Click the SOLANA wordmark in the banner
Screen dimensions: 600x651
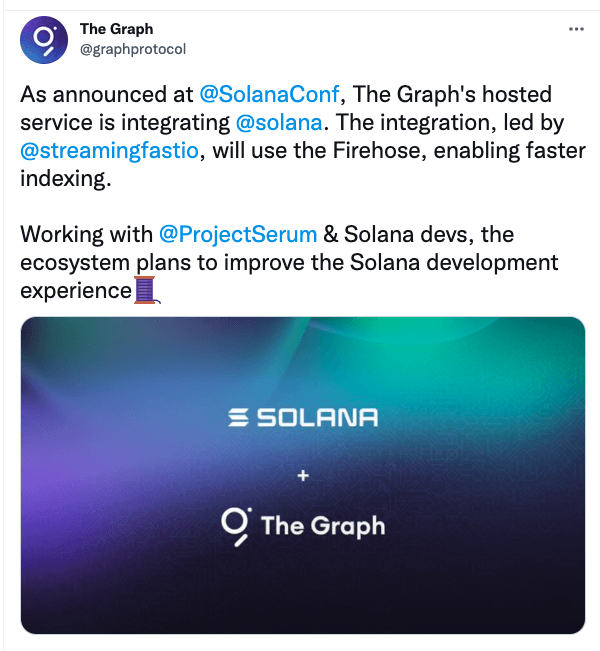point(317,417)
